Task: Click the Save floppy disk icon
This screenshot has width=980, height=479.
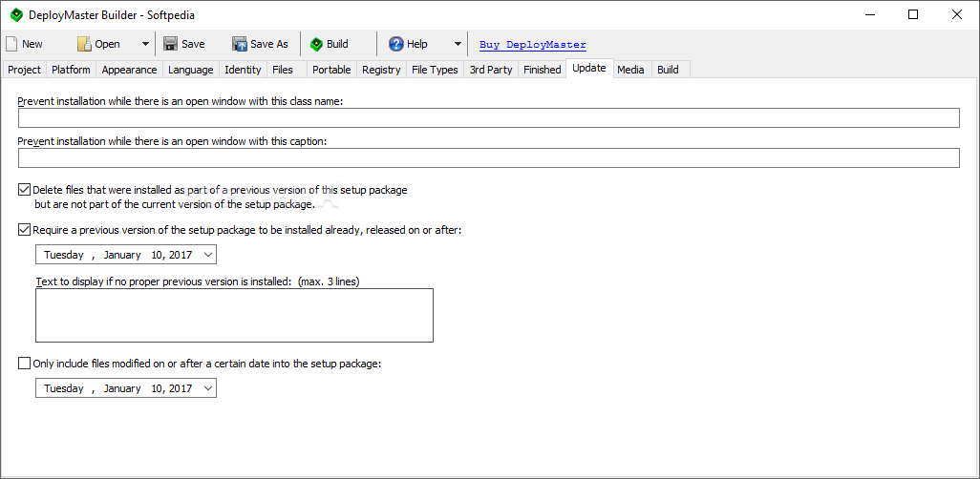Action: tap(170, 44)
